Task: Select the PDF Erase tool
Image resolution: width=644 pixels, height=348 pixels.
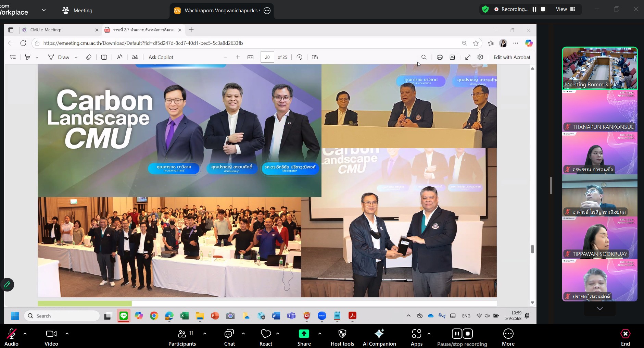Action: (88, 57)
